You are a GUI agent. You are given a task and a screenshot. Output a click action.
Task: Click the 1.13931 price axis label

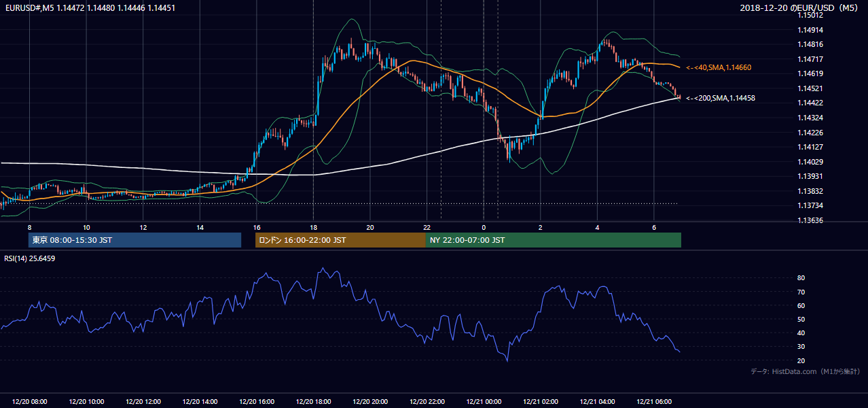810,176
